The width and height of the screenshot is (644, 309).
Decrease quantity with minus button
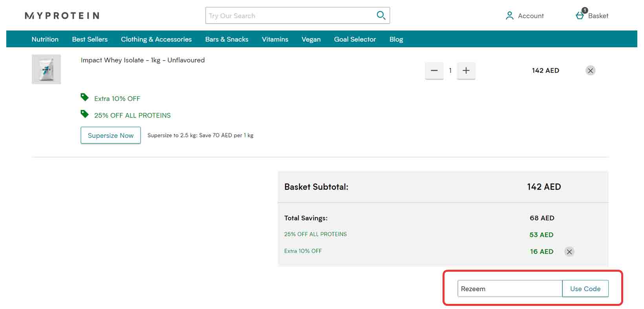click(434, 71)
